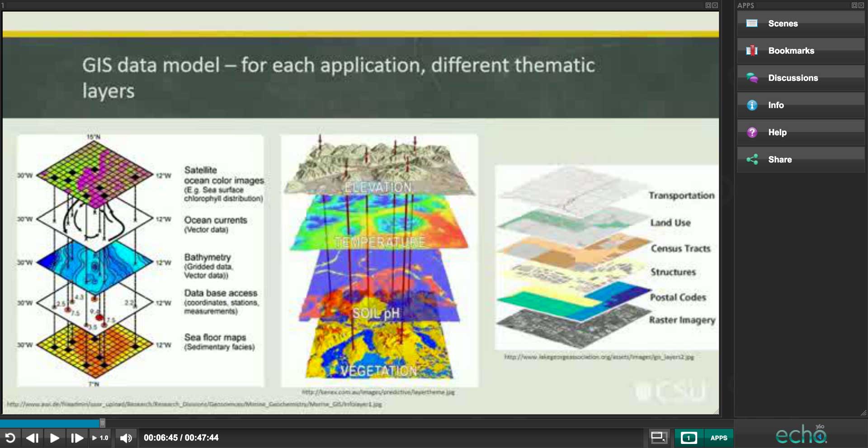Image resolution: width=868 pixels, height=448 pixels.
Task: Open the screen layout selector icon
Action: coord(658,438)
